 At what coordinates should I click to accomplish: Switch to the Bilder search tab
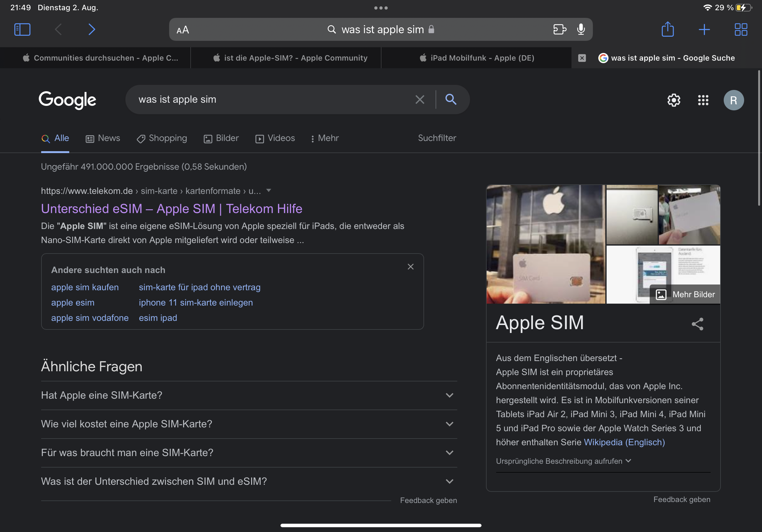click(221, 138)
